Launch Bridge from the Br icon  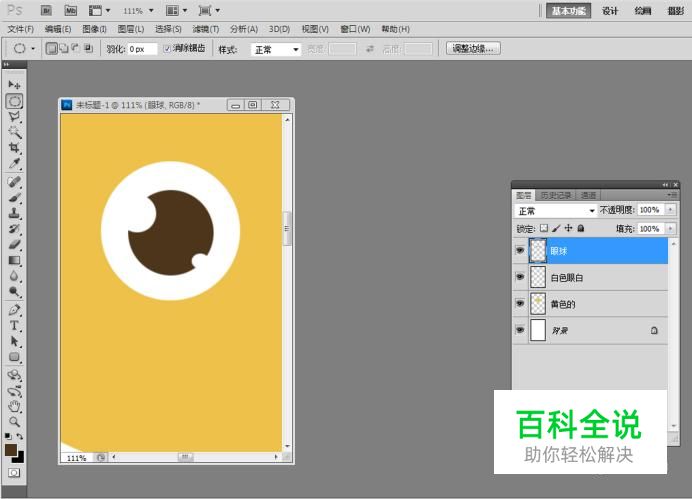pos(46,11)
